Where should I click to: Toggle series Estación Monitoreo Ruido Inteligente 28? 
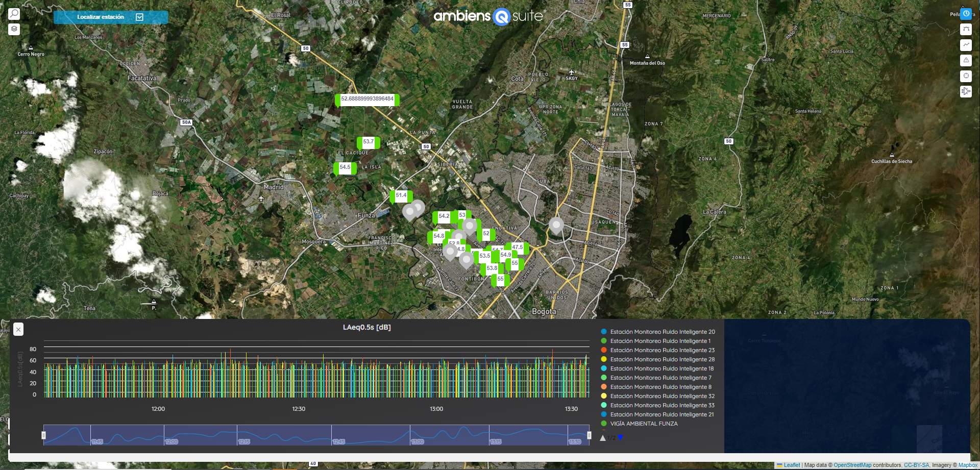click(658, 359)
